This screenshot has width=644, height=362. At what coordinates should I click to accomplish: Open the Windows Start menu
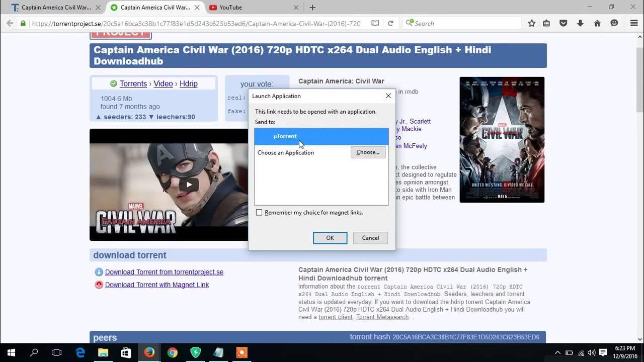pos(11,352)
